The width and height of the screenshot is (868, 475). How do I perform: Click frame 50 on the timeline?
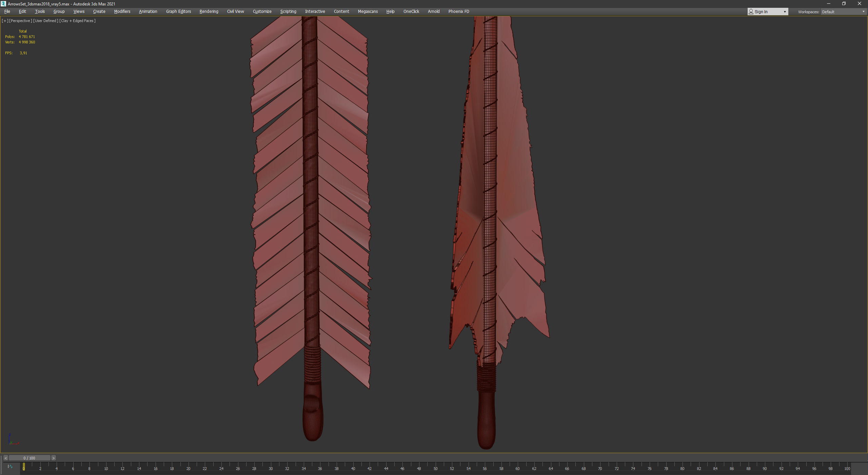pos(435,468)
